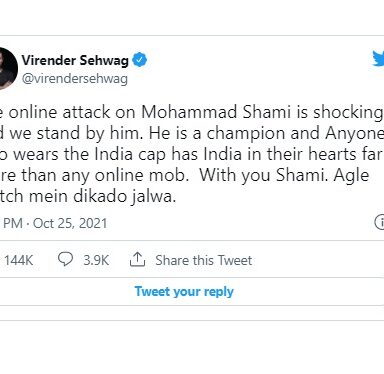
Task: Click the info icon beside the date
Action: tap(380, 222)
